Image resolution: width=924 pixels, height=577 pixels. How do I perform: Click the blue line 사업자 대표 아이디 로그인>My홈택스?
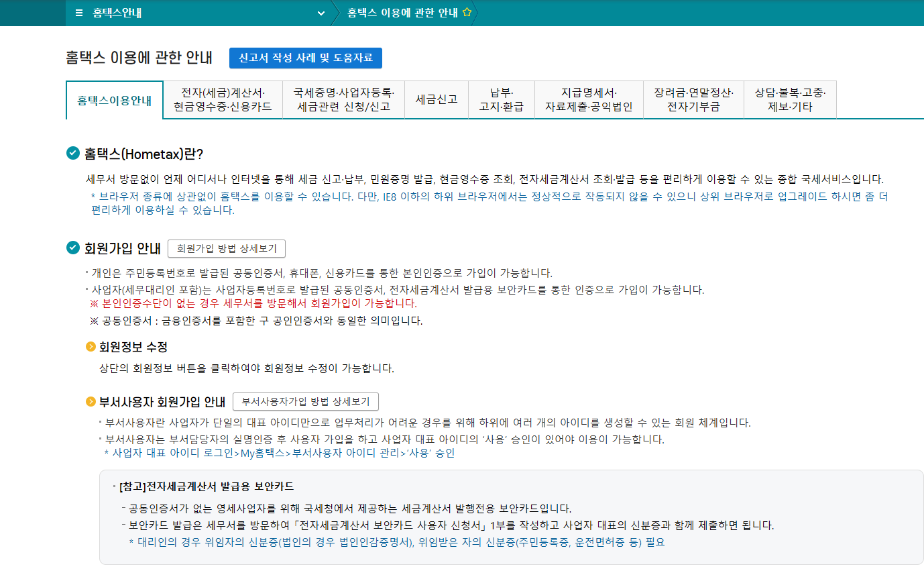[x=280, y=453]
